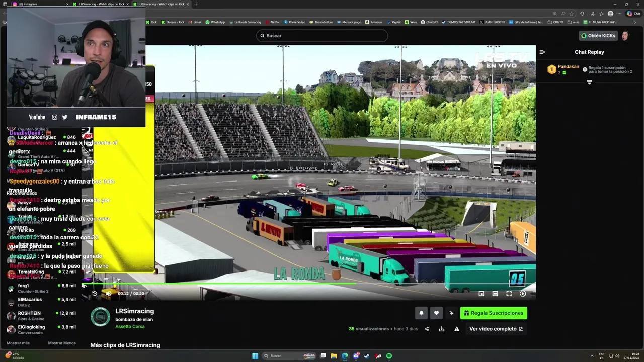Expand the aires bookmarks folder
The image size is (644, 362).
[x=573, y=22]
